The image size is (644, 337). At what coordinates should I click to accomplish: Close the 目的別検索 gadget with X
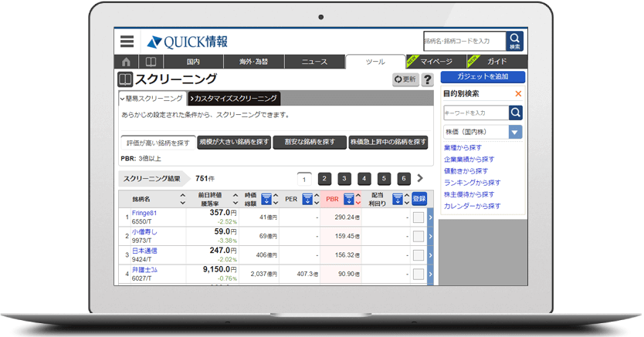(x=518, y=94)
